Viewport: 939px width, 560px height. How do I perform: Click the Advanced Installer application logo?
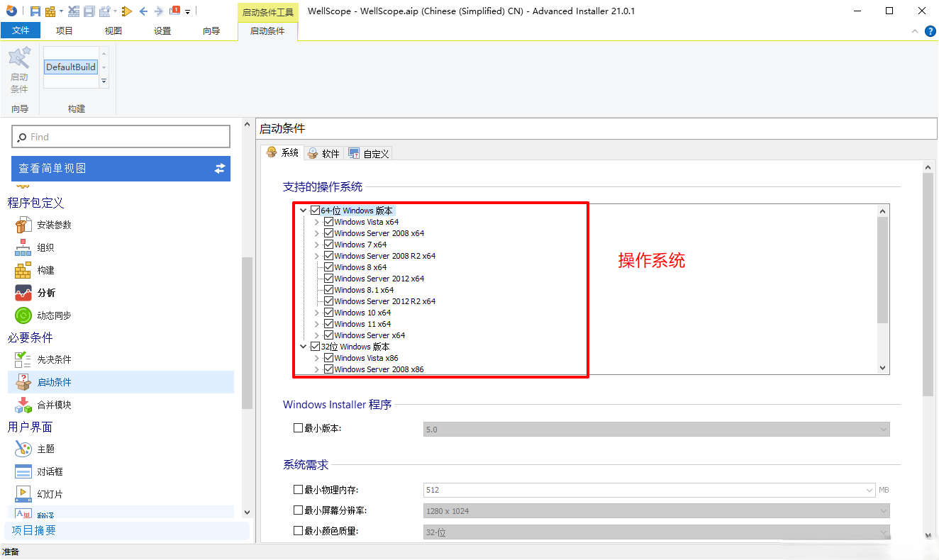11,11
